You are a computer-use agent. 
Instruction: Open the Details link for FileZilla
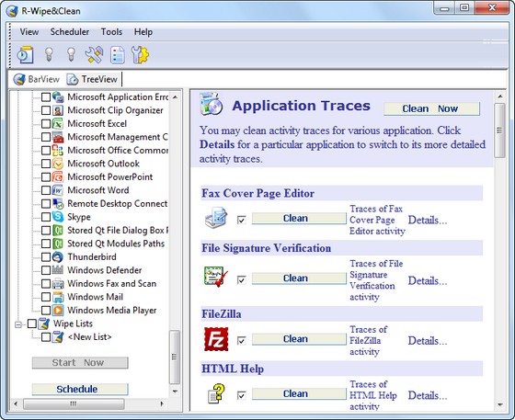428,341
